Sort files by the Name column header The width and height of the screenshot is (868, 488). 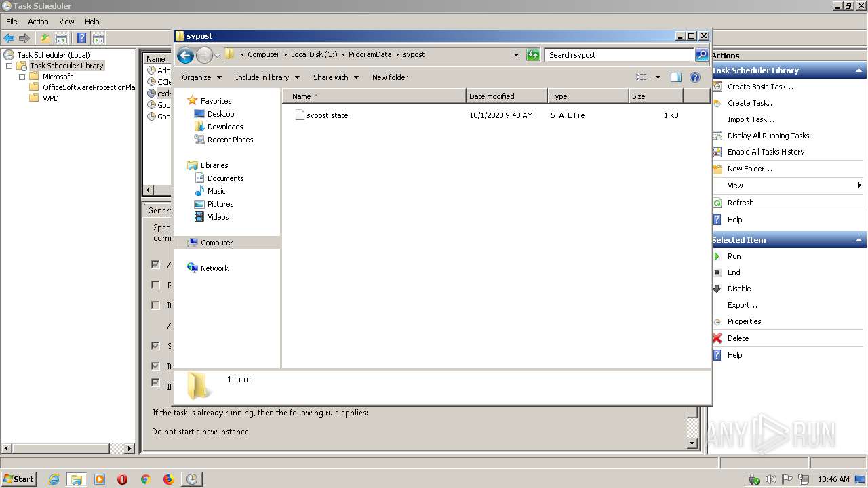[x=374, y=96]
